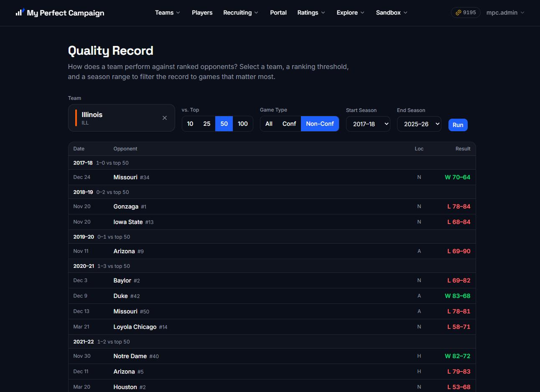
Task: Select the Non-Conf game type
Action: tap(320, 124)
